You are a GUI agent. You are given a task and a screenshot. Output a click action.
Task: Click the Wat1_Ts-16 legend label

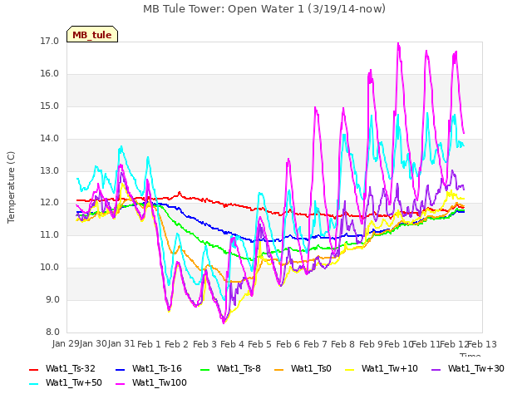pos(157,368)
